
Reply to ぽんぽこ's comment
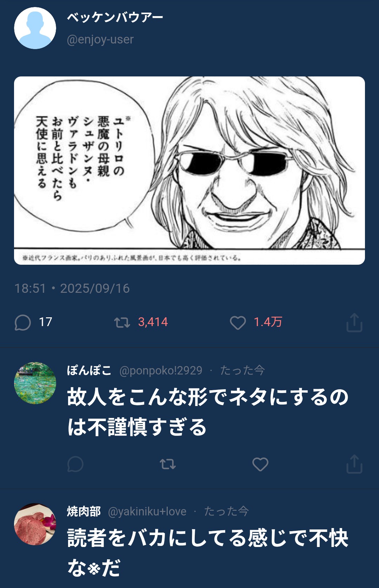[x=75, y=464]
